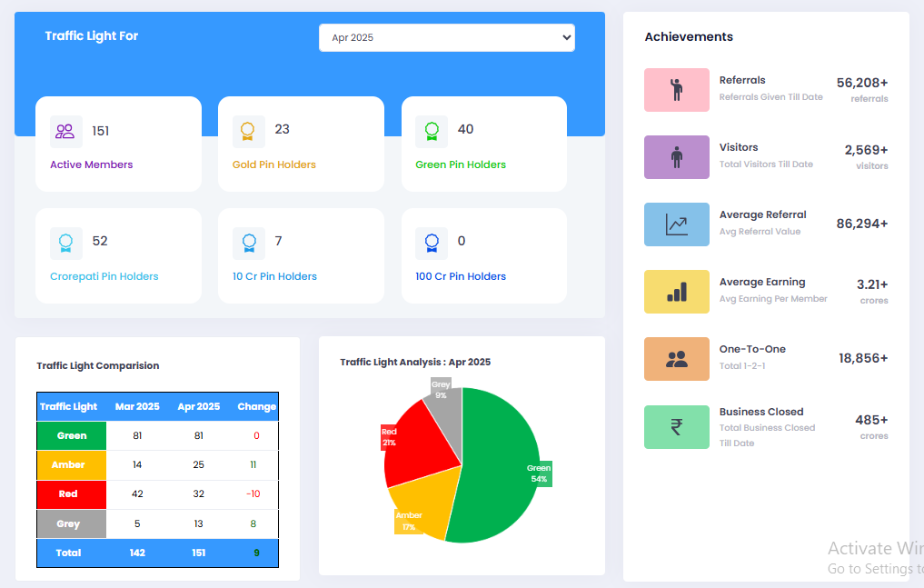Click the Green slice of the pie chart
924x588 pixels.
[x=500, y=454]
